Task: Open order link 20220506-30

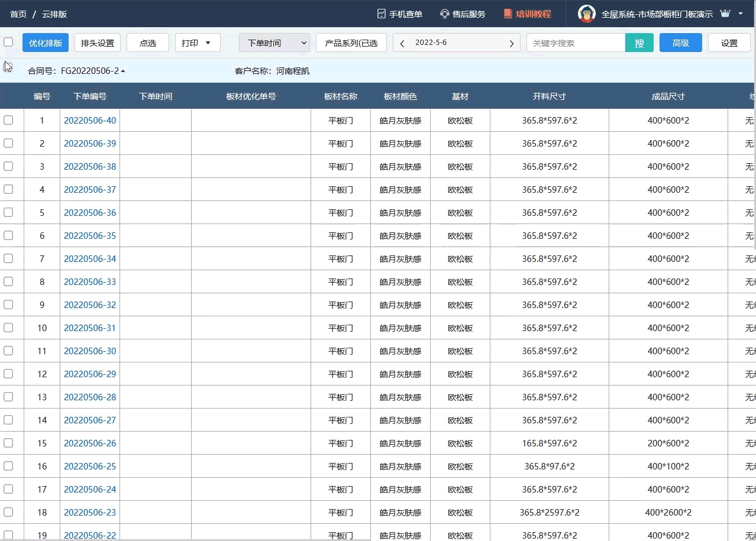Action: pos(90,351)
